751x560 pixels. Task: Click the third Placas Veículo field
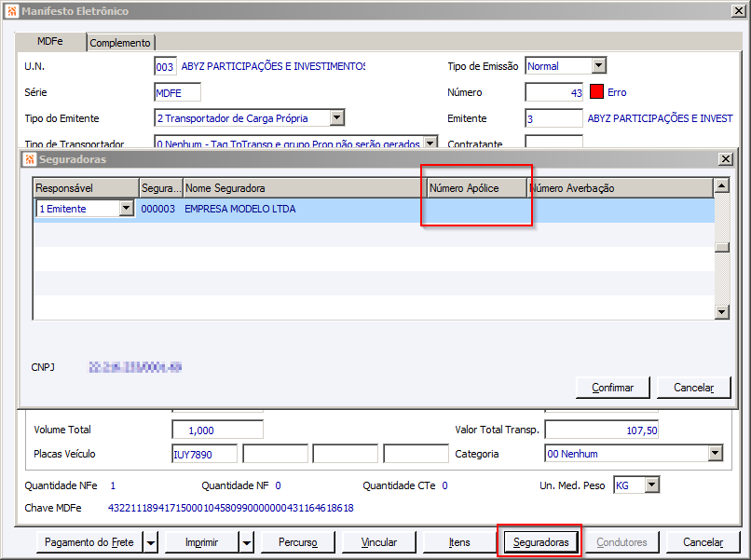point(345,454)
